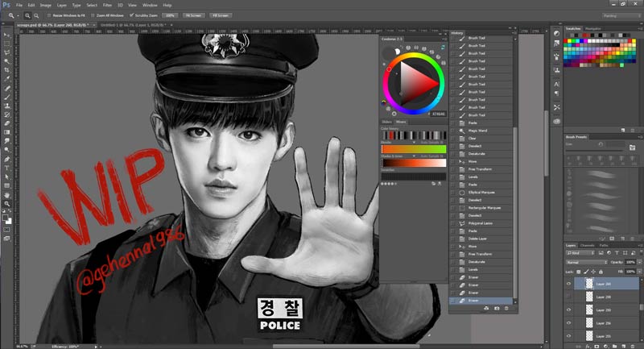Delete current state in History panel
Screen dimensions: 644x349
click(x=506, y=309)
